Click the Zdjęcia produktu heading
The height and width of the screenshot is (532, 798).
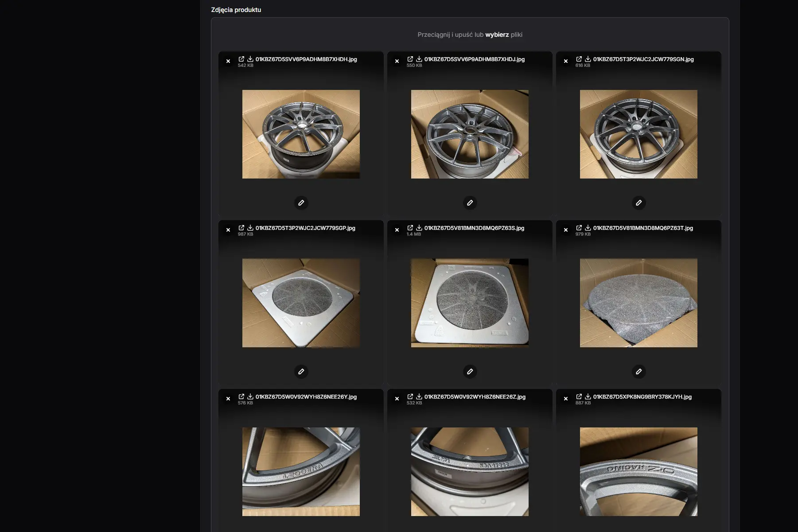pyautogui.click(x=235, y=9)
